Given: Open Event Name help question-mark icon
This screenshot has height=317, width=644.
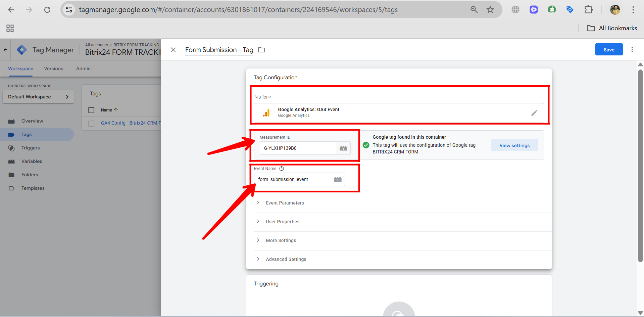Looking at the screenshot, I should click(x=282, y=169).
